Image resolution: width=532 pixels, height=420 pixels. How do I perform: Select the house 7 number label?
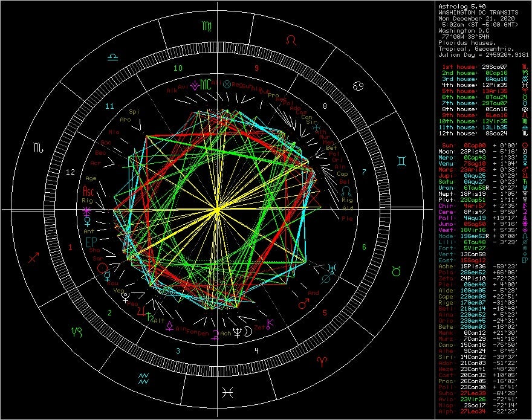[364, 172]
